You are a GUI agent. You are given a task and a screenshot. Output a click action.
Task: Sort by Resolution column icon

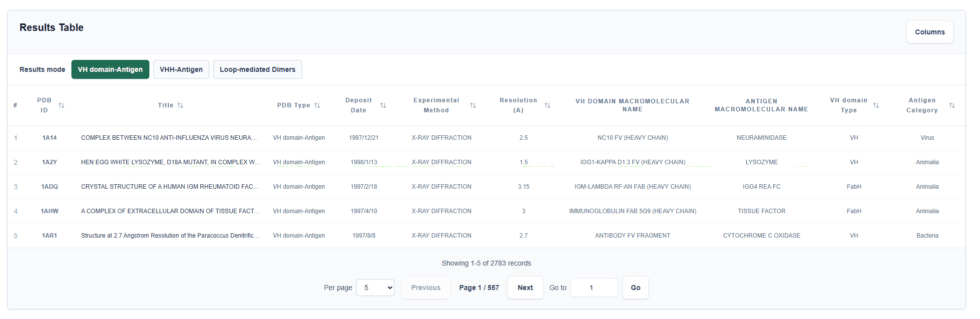coord(547,105)
